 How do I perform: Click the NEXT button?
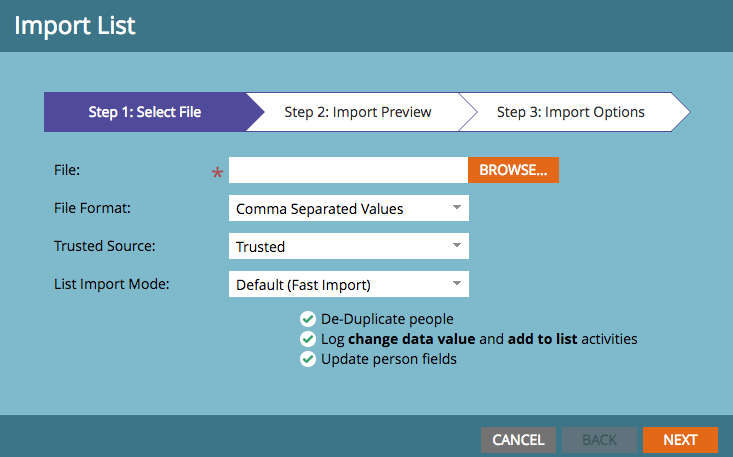680,440
